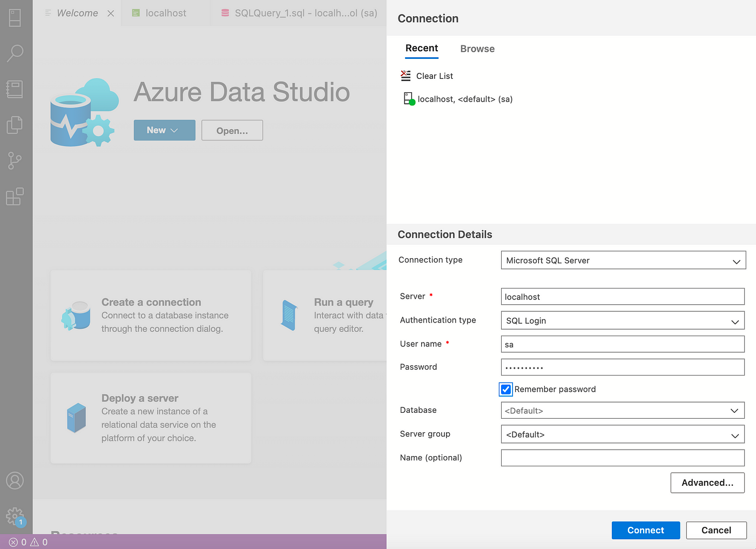Open the Connections view in activity bar
The image size is (756, 549).
click(x=15, y=18)
